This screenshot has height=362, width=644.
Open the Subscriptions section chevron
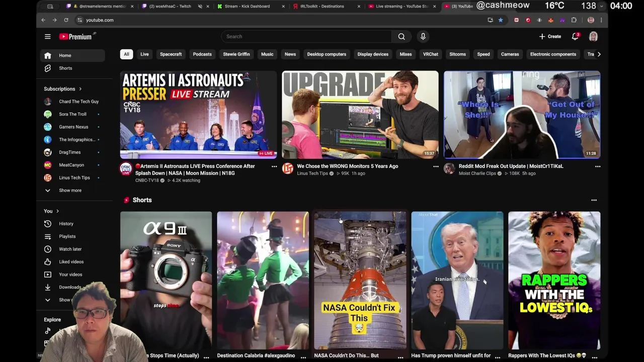click(x=80, y=89)
